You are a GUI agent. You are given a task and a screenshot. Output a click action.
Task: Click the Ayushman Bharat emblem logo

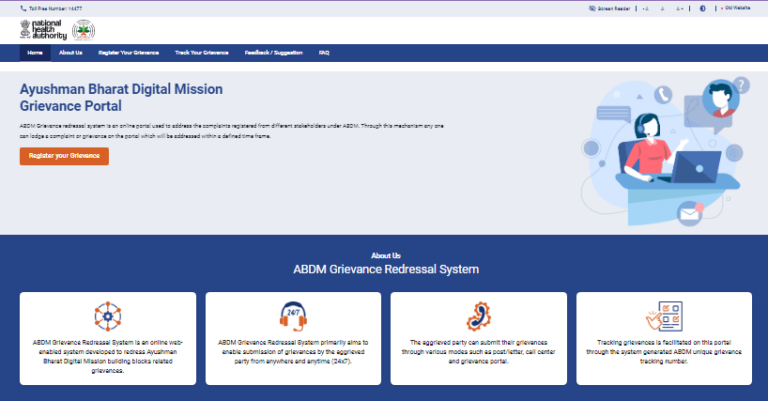83,30
